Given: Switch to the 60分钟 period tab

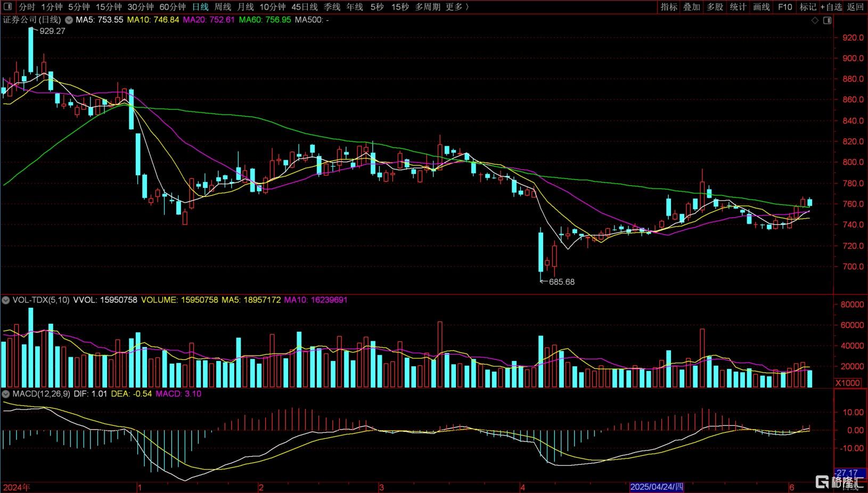Looking at the screenshot, I should pos(173,7).
